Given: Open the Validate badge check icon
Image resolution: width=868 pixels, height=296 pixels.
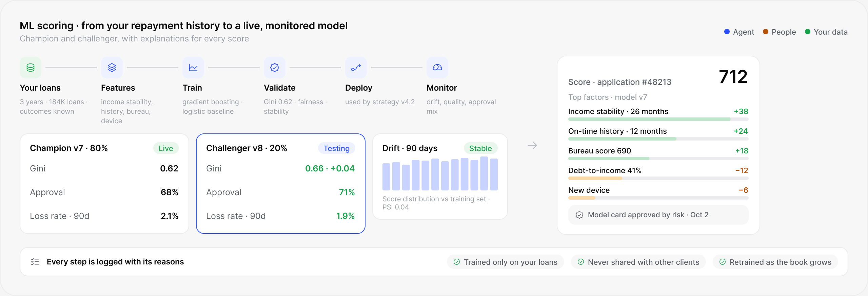Looking at the screenshot, I should (275, 68).
